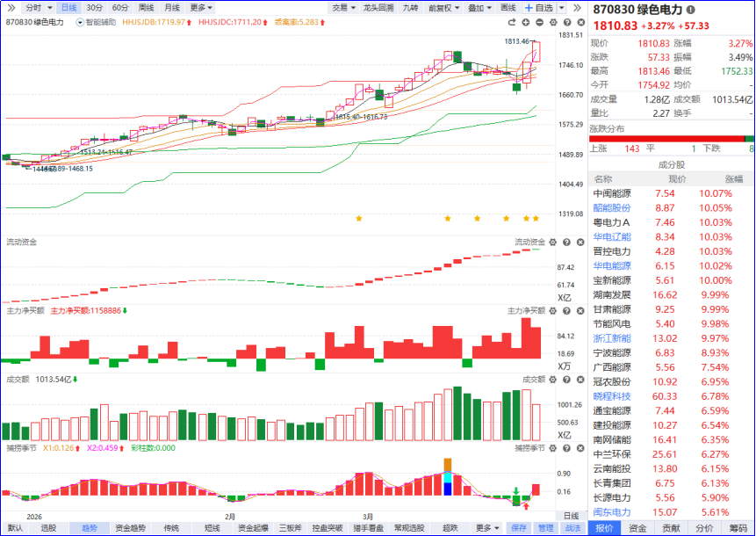This screenshot has width=756, height=536.
Task: Click the 管理 button
Action: 546,528
